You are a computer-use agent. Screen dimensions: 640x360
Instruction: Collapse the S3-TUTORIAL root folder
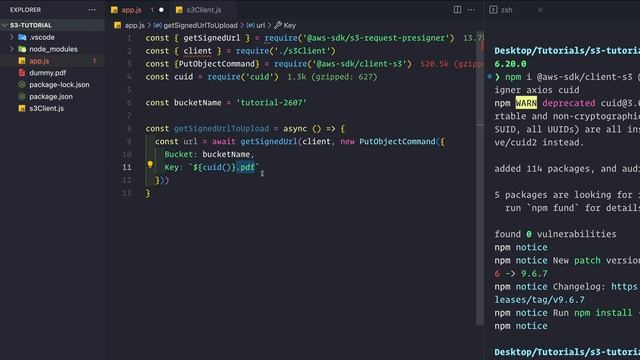pyautogui.click(x=4, y=25)
